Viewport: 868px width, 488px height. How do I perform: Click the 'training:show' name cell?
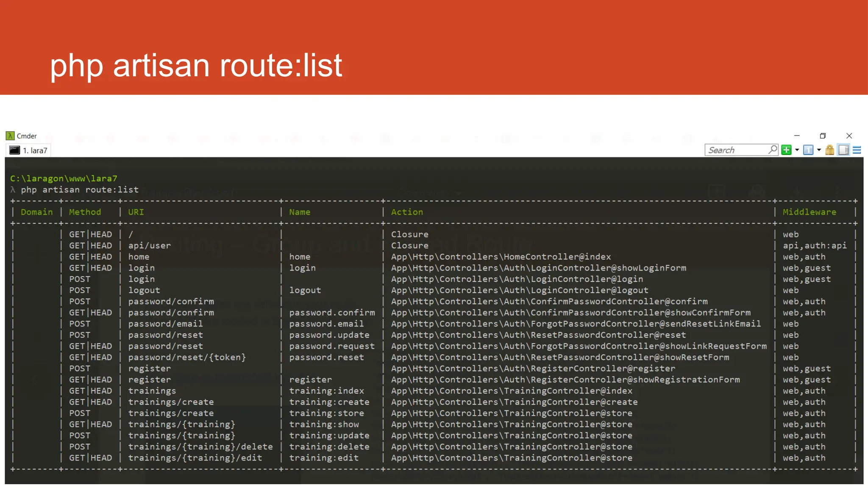tap(324, 424)
